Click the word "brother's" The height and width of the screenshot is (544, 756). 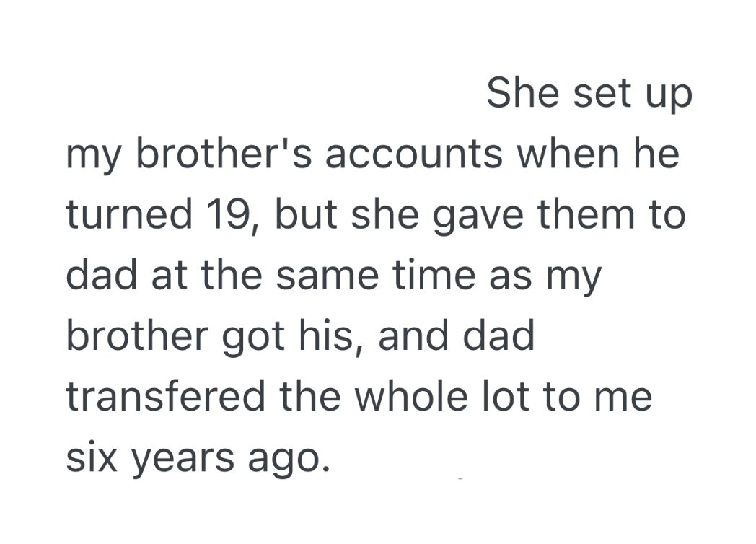[223, 155]
